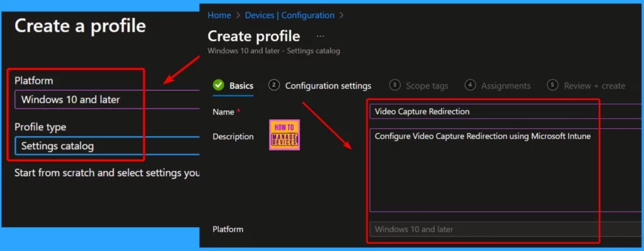Go to the Home breadcrumb link
The width and height of the screenshot is (644, 251).
pyautogui.click(x=219, y=15)
